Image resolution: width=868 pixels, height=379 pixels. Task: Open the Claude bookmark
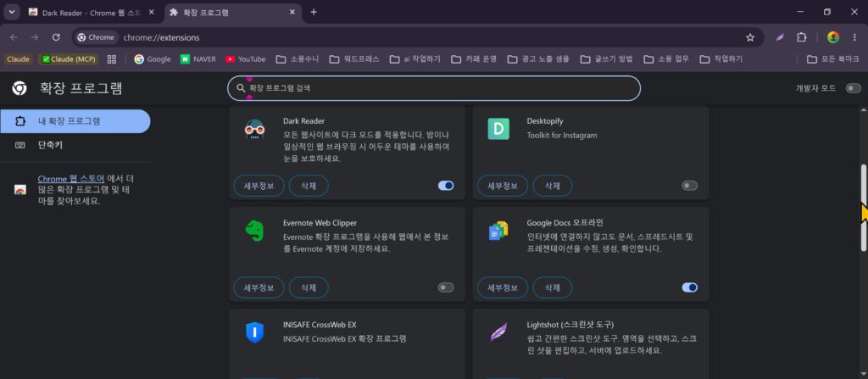[19, 59]
